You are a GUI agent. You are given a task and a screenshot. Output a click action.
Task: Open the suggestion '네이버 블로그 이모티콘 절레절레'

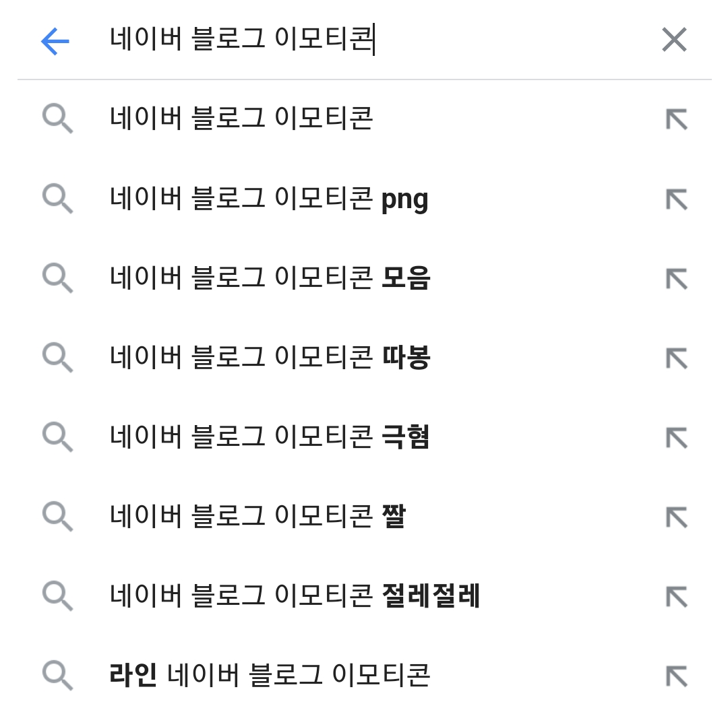pyautogui.click(x=295, y=597)
